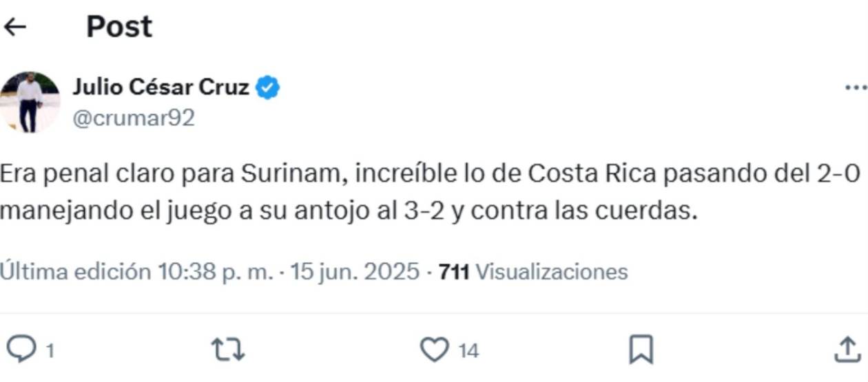Like the post with the heart icon

point(434,350)
